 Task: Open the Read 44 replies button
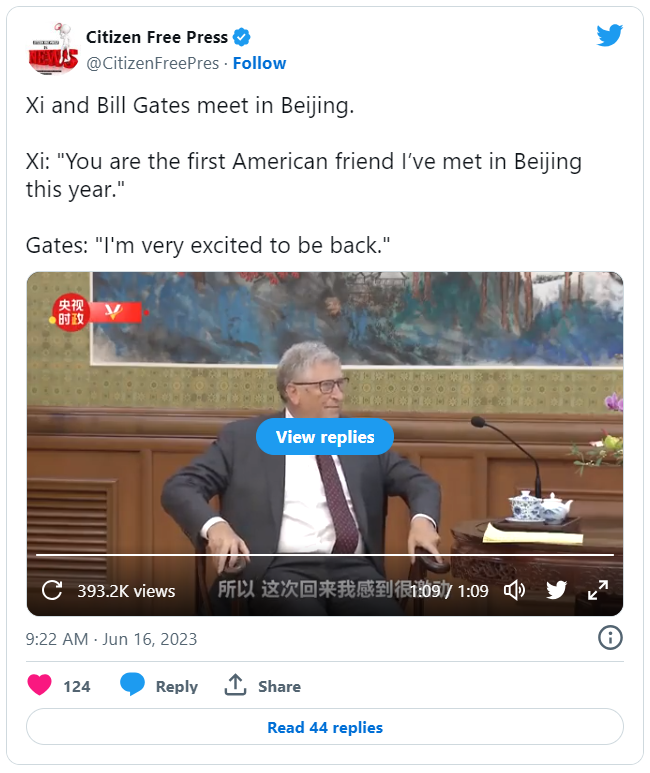tap(325, 727)
